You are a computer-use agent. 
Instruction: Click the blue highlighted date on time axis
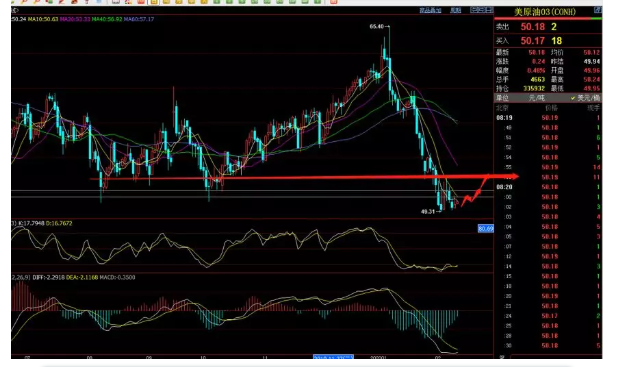coord(333,357)
